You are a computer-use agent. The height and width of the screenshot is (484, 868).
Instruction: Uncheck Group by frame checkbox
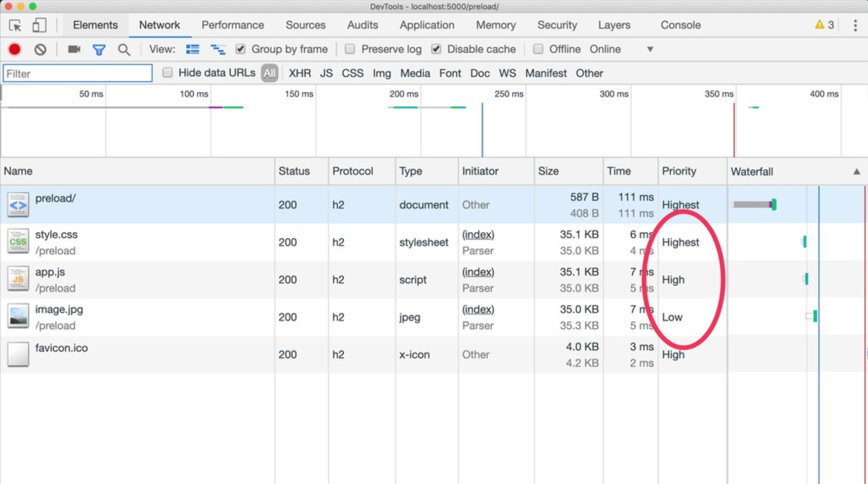point(241,49)
